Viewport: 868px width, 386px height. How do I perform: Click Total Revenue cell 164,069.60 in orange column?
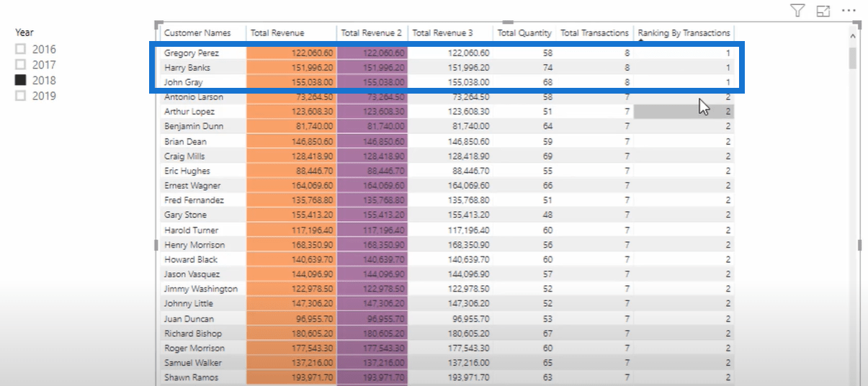click(x=292, y=186)
